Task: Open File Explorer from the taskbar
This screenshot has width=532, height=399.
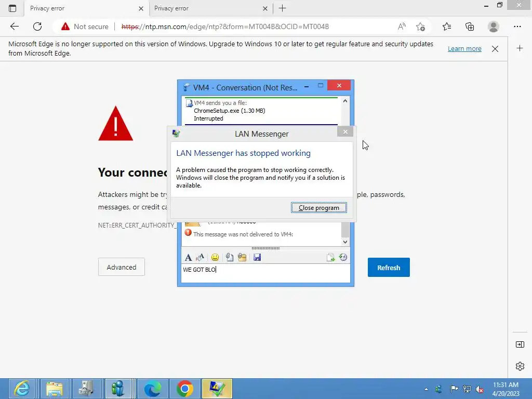Action: [55, 389]
